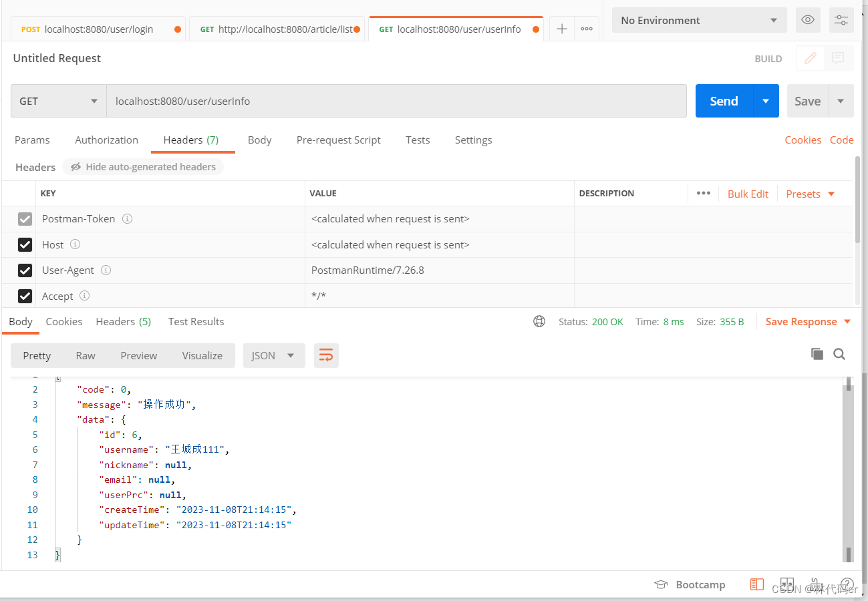Copy response with the copy icon
Viewport: 868px width, 601px height.
pos(817,354)
